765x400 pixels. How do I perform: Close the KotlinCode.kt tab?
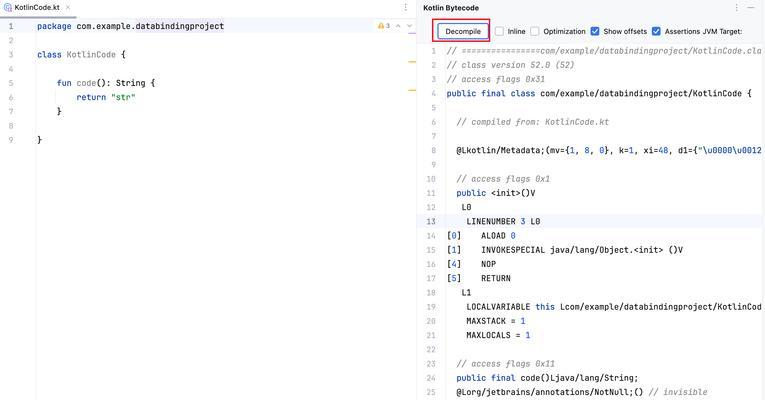click(68, 7)
